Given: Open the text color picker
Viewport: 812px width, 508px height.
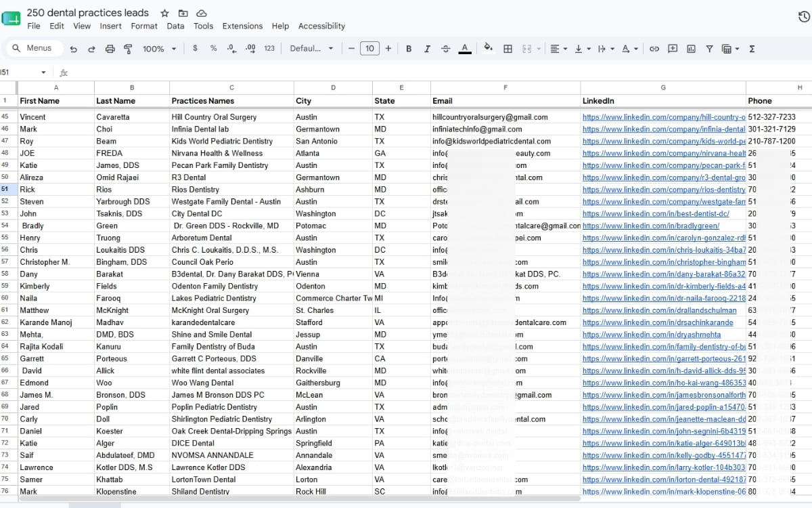Looking at the screenshot, I should (464, 49).
